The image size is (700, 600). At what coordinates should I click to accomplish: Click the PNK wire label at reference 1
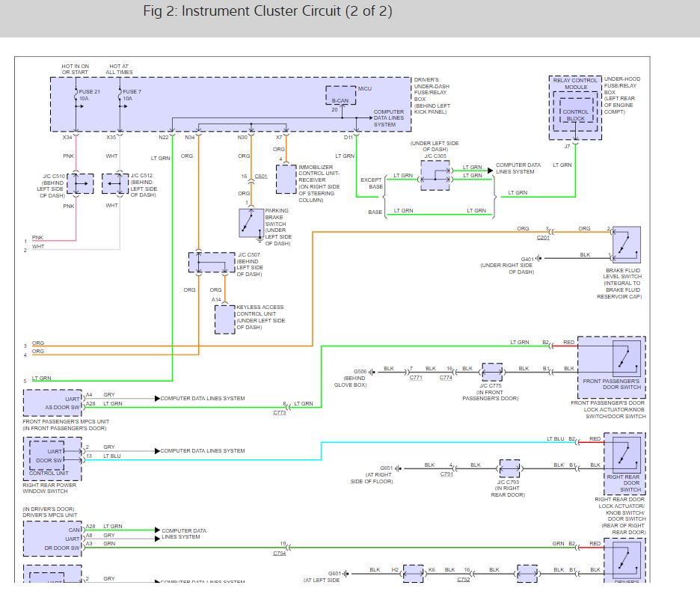[37, 237]
